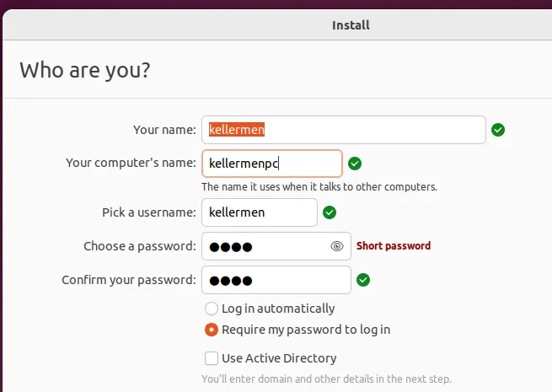This screenshot has height=392, width=552.
Task: Click the computer name hint text
Action: tap(319, 186)
